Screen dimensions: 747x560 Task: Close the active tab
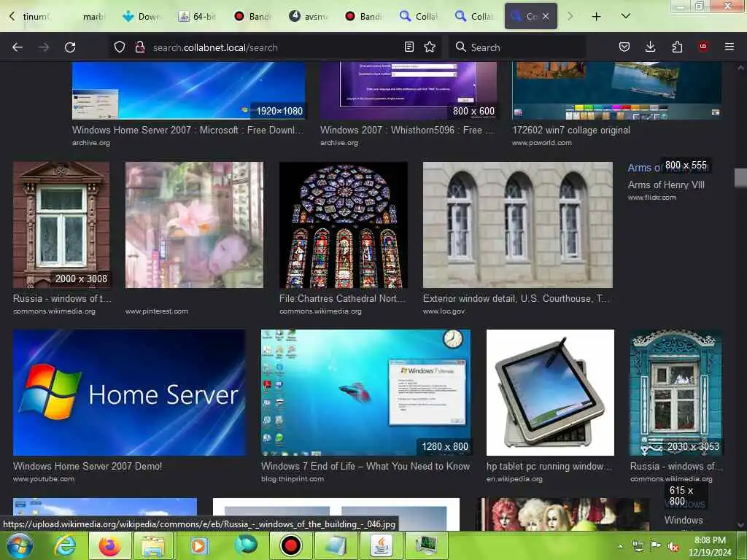pos(546,16)
